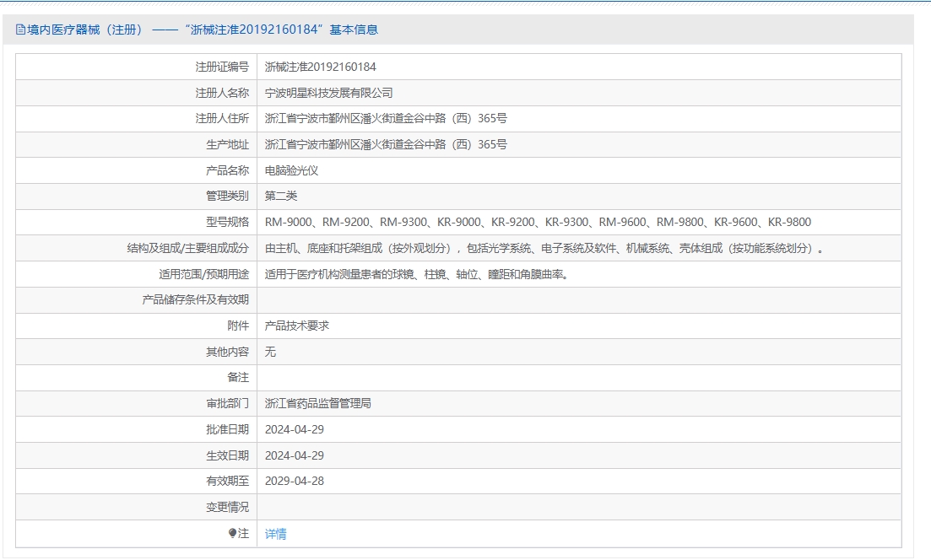Click the 生产地址 row label
The image size is (931, 560).
coord(227,144)
